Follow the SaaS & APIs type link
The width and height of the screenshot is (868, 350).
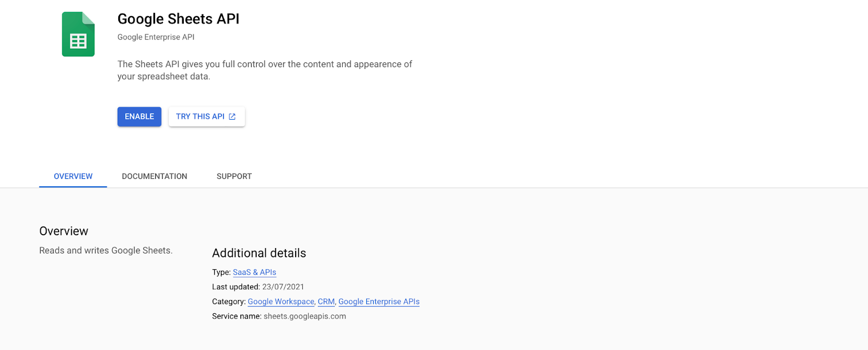click(x=254, y=273)
